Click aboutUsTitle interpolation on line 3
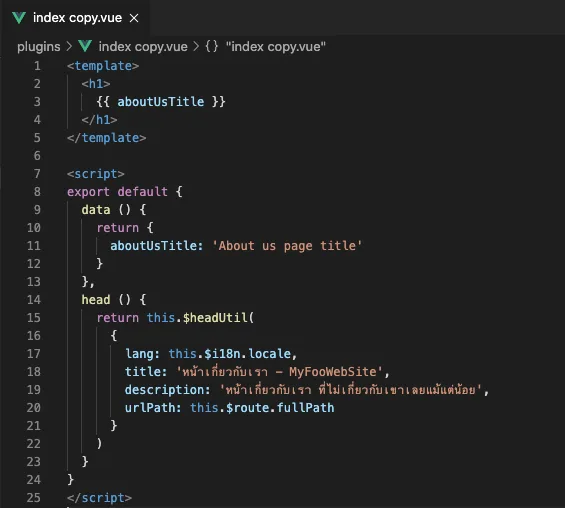 click(161, 102)
